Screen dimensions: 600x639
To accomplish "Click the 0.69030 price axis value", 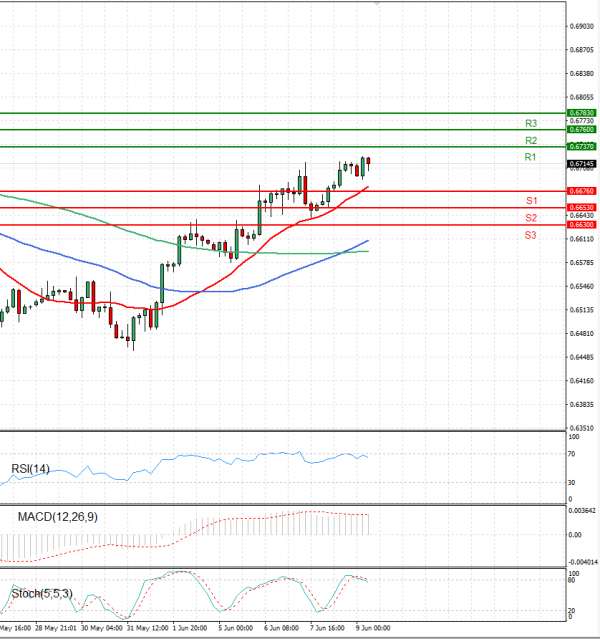I will coord(582,26).
